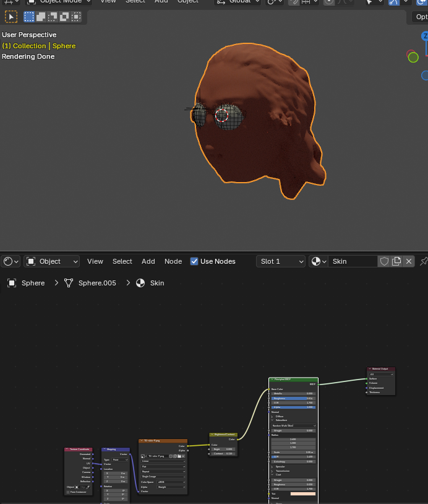Open Random Walk subsurface method dropdown
This screenshot has width=428, height=504.
tap(293, 425)
